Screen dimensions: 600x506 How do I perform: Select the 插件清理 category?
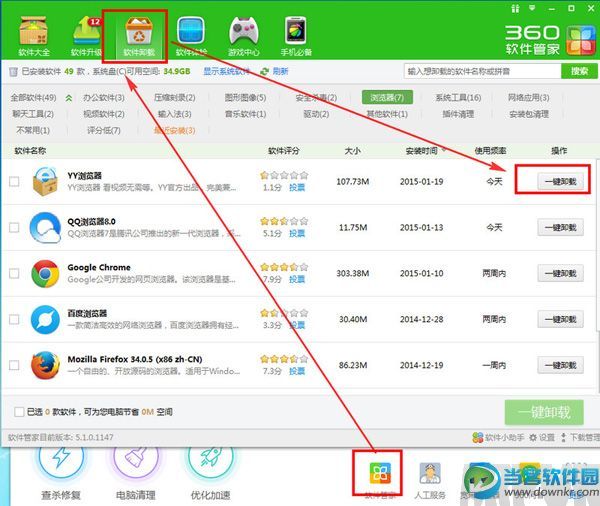[x=458, y=114]
